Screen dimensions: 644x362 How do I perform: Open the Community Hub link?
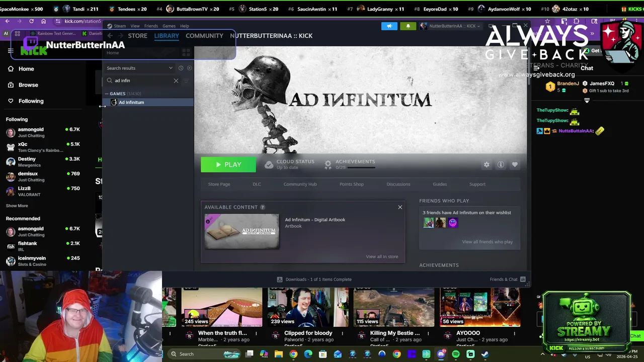[x=300, y=184]
